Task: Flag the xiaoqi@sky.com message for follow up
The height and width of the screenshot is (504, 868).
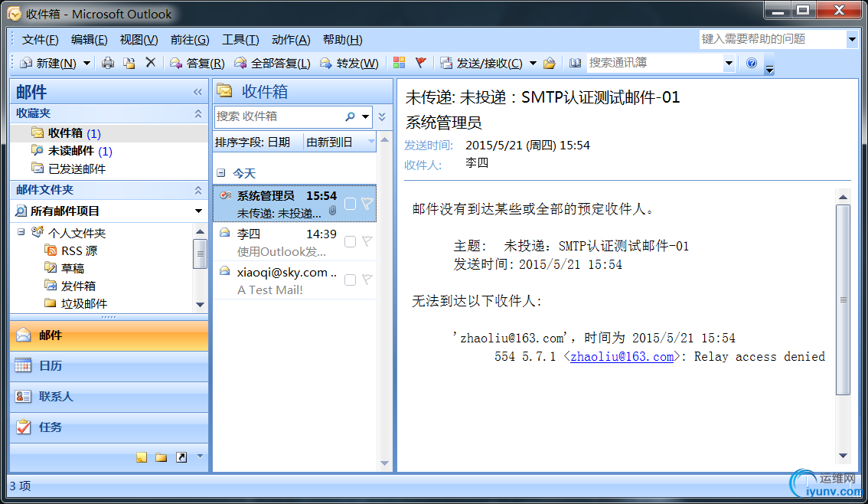Action: [x=367, y=279]
